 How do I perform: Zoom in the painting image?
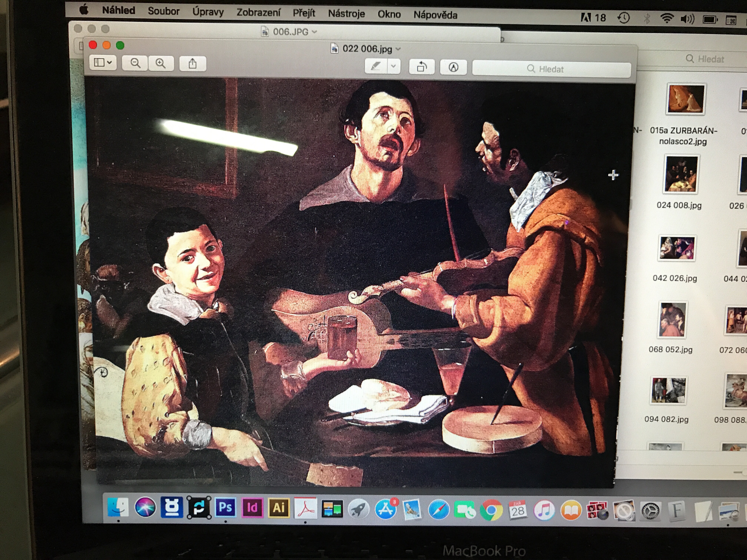coord(161,63)
